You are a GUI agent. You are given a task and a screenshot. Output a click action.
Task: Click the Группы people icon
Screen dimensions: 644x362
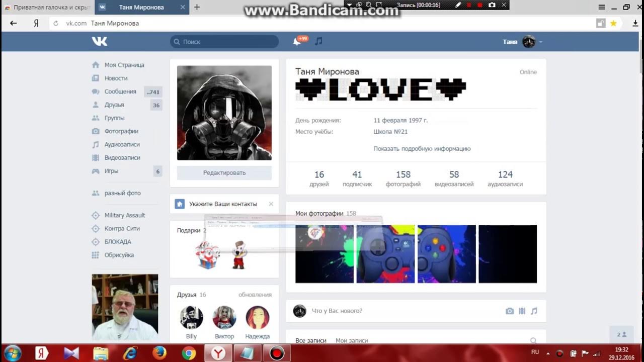(96, 118)
